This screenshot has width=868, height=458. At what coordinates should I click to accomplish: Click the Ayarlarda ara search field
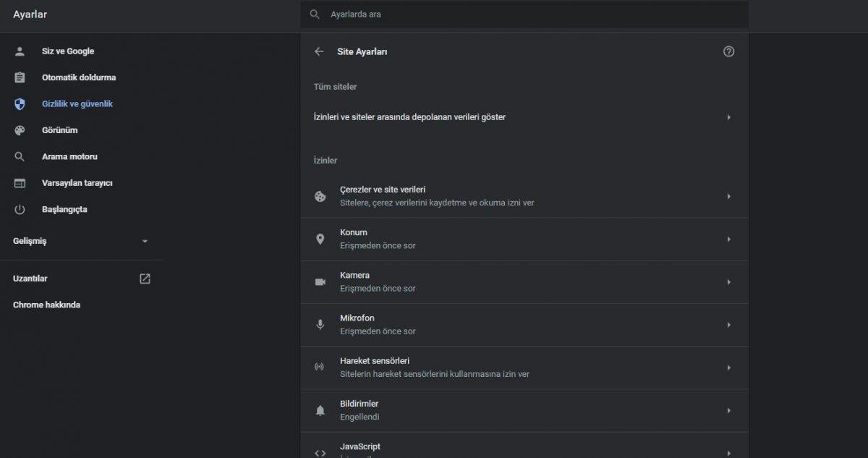[524, 14]
